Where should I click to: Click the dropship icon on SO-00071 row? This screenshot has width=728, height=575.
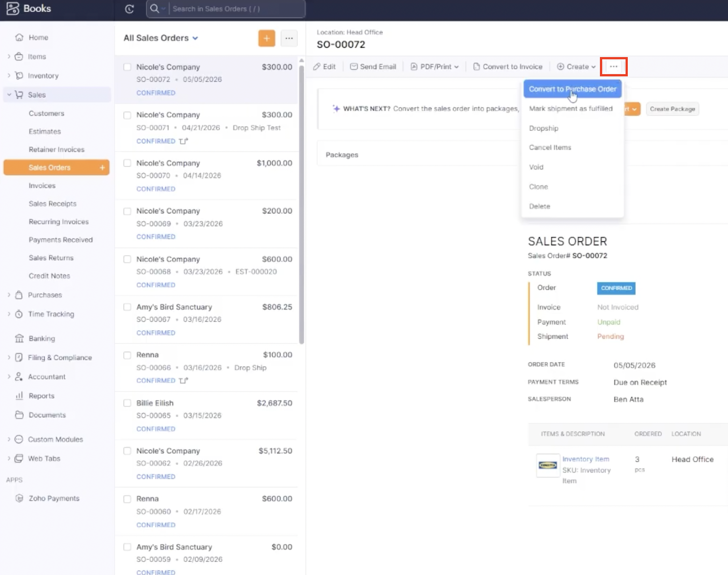click(183, 141)
